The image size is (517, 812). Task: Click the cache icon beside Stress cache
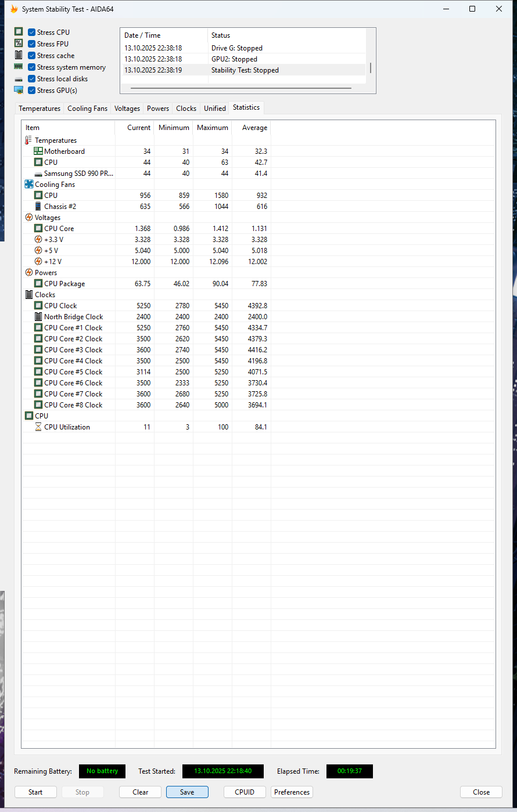pyautogui.click(x=18, y=55)
